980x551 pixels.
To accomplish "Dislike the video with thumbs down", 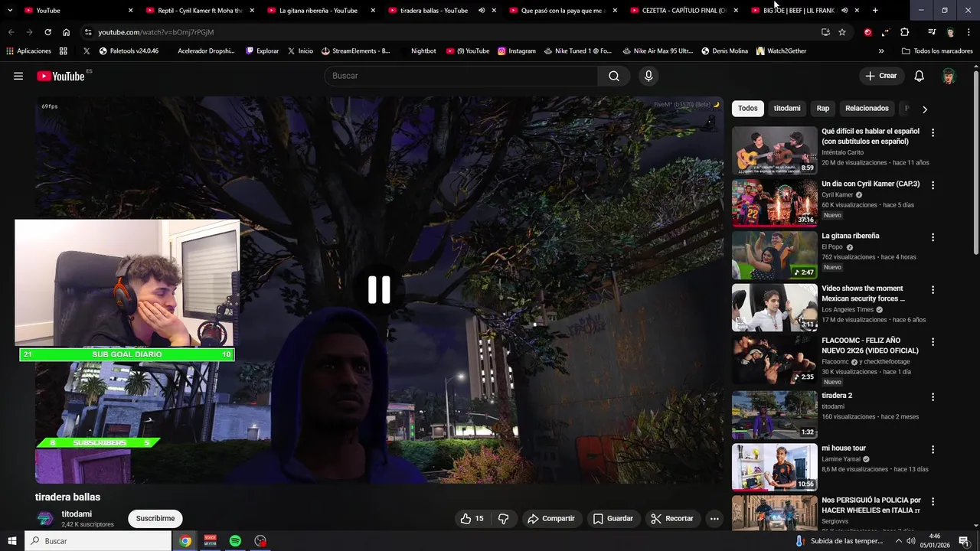I will pyautogui.click(x=504, y=519).
